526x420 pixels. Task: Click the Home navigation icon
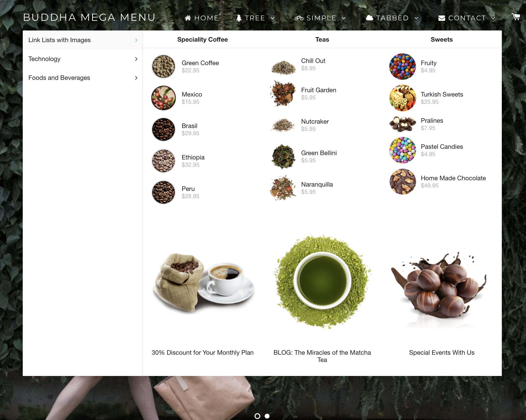click(x=188, y=17)
